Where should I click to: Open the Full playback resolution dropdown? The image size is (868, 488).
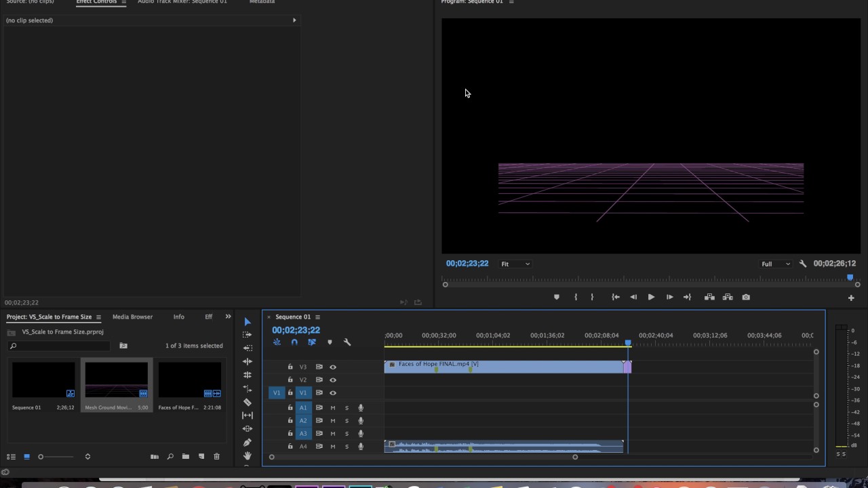point(776,264)
